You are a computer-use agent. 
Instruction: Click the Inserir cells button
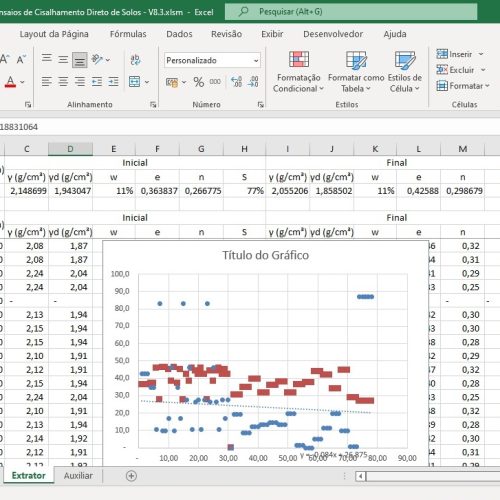(454, 54)
